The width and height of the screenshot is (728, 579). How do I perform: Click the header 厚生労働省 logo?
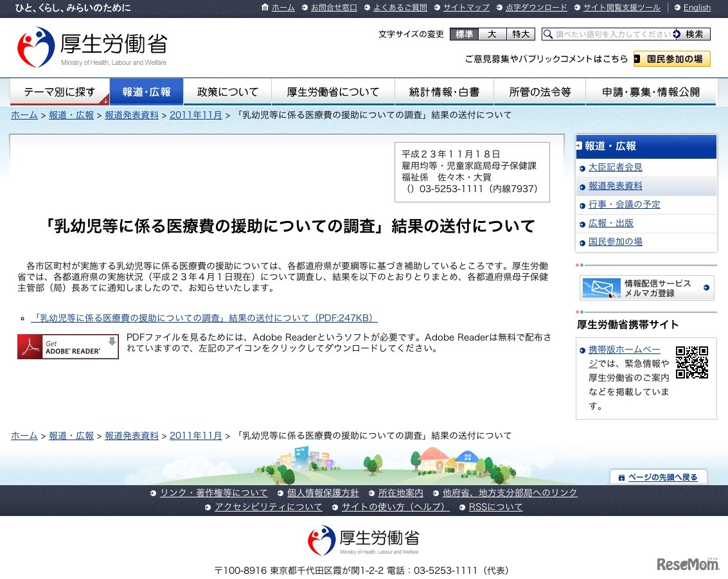tap(92, 47)
